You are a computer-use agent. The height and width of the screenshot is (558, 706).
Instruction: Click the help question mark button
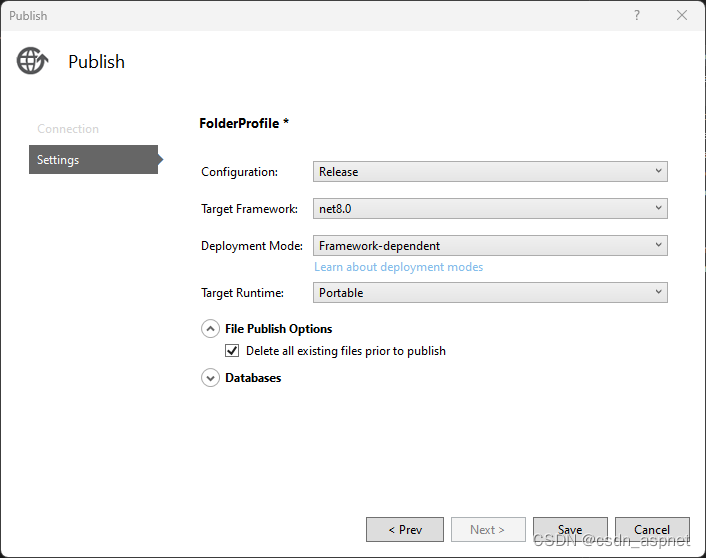(637, 15)
